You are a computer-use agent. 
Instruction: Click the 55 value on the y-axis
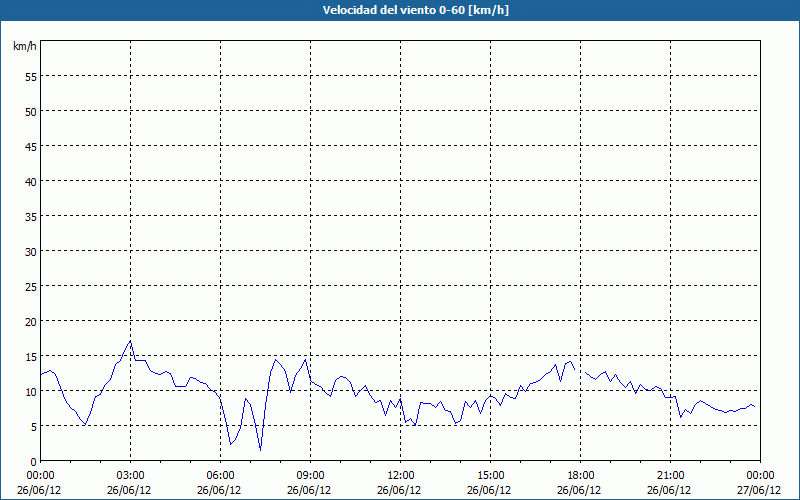pos(30,76)
